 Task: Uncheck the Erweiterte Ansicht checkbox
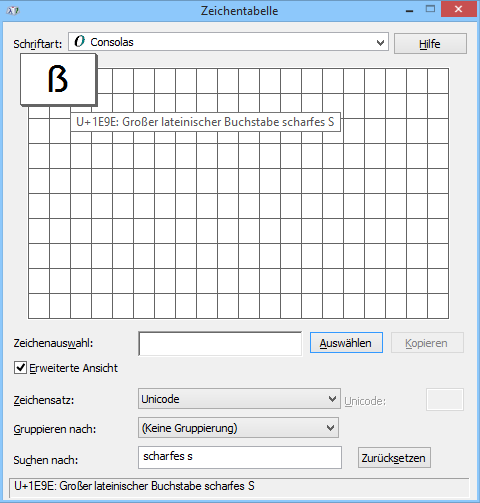pos(20,368)
